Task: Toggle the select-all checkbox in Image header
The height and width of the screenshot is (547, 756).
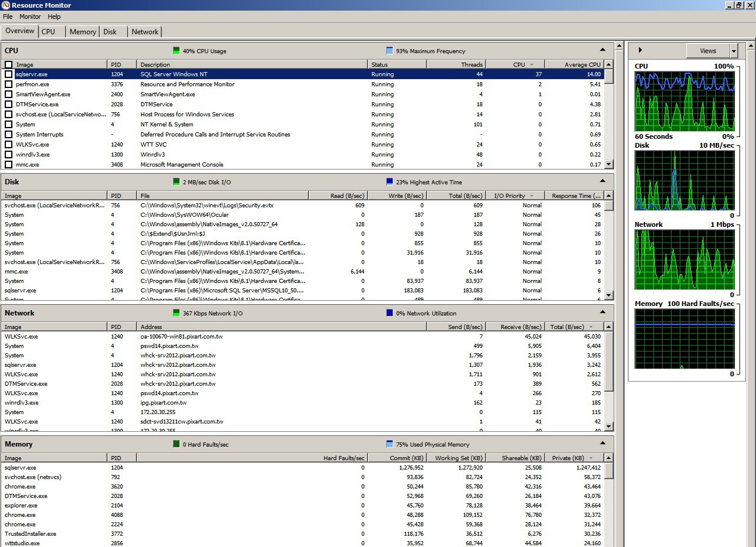Action: 8,64
